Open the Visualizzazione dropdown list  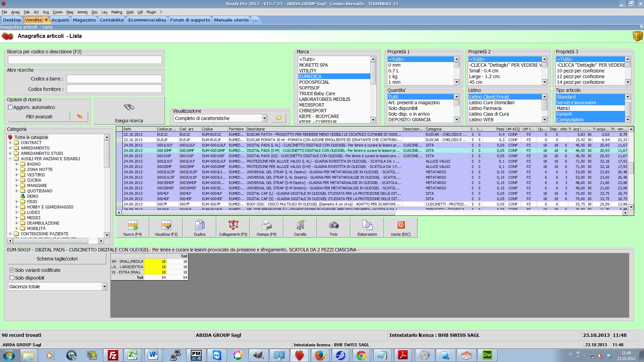click(x=264, y=118)
